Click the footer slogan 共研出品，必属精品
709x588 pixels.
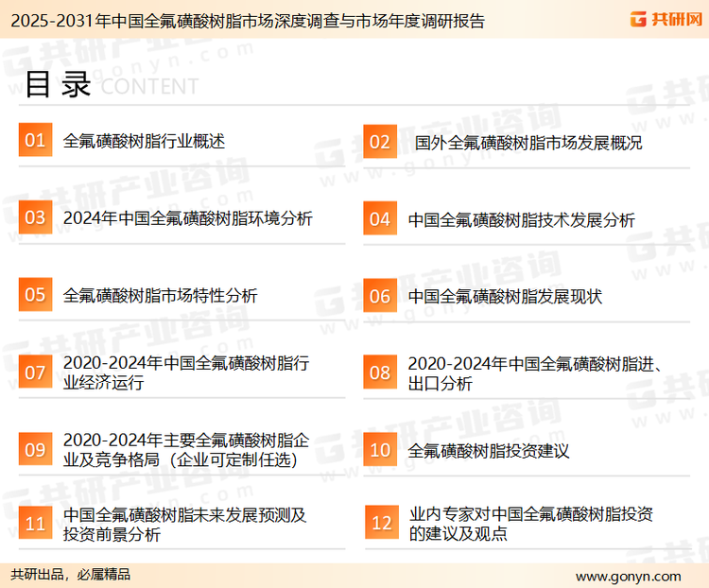pyautogui.click(x=71, y=575)
